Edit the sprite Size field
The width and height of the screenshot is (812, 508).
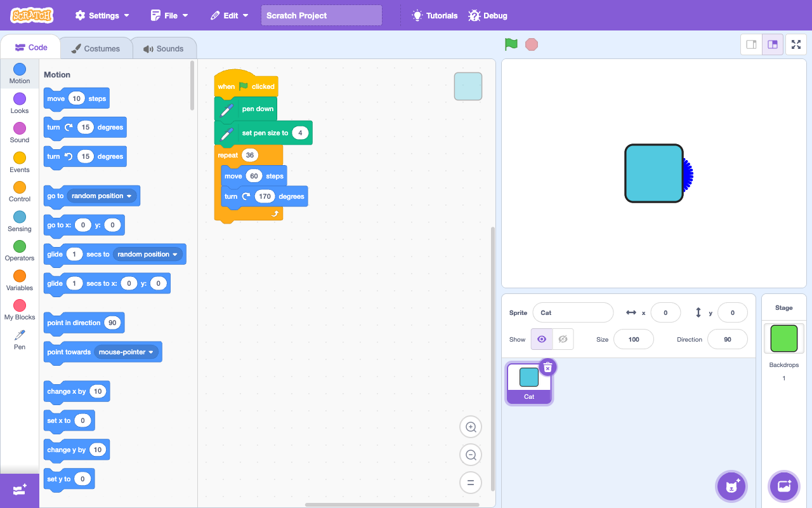pyautogui.click(x=634, y=339)
